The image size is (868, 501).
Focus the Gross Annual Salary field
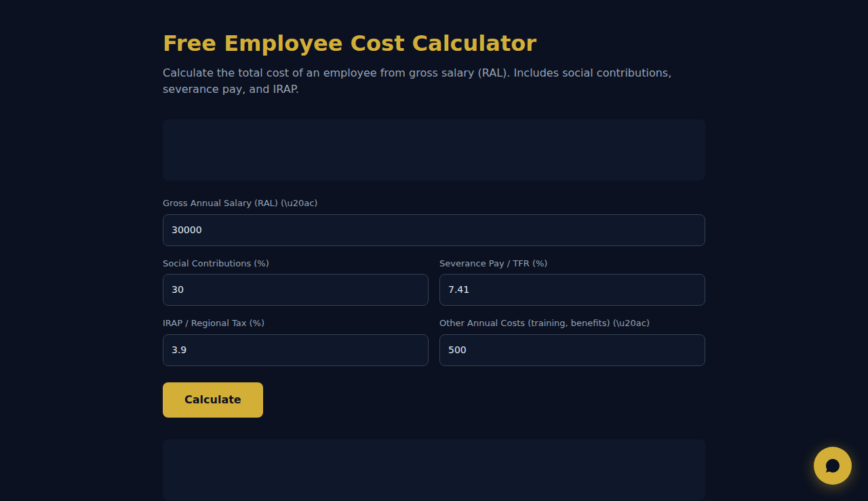434,231
